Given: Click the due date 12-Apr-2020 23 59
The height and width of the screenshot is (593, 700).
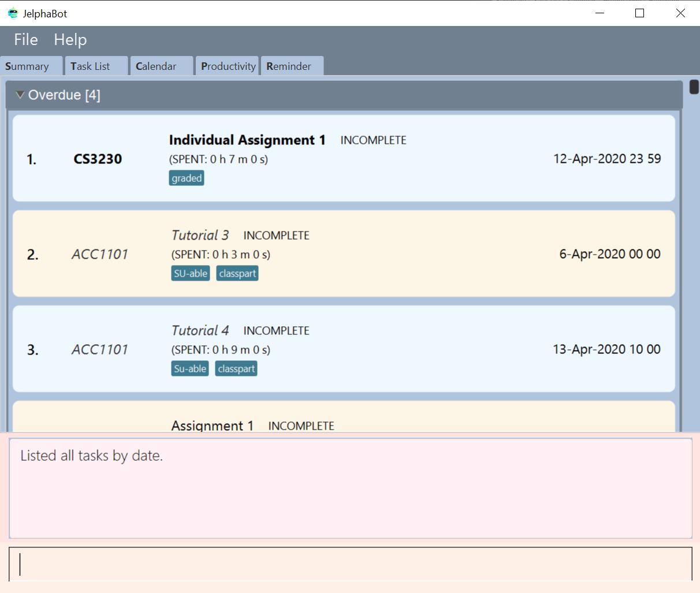Looking at the screenshot, I should tap(607, 159).
